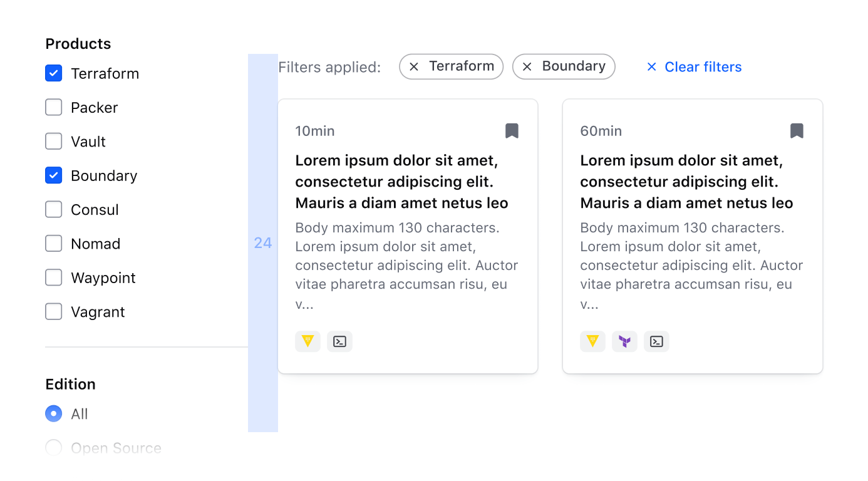Remove the Boundary filter pill
This screenshot has width=868, height=481.
(527, 66)
